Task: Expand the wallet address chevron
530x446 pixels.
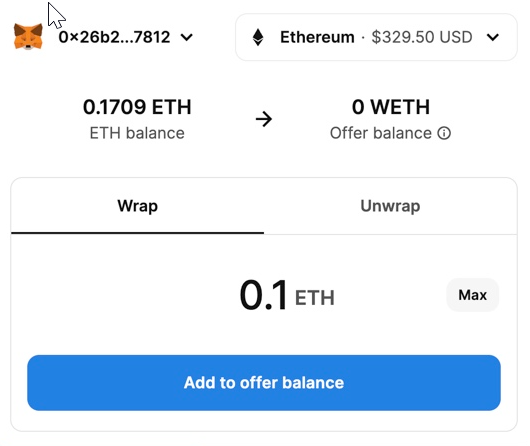Action: [187, 37]
